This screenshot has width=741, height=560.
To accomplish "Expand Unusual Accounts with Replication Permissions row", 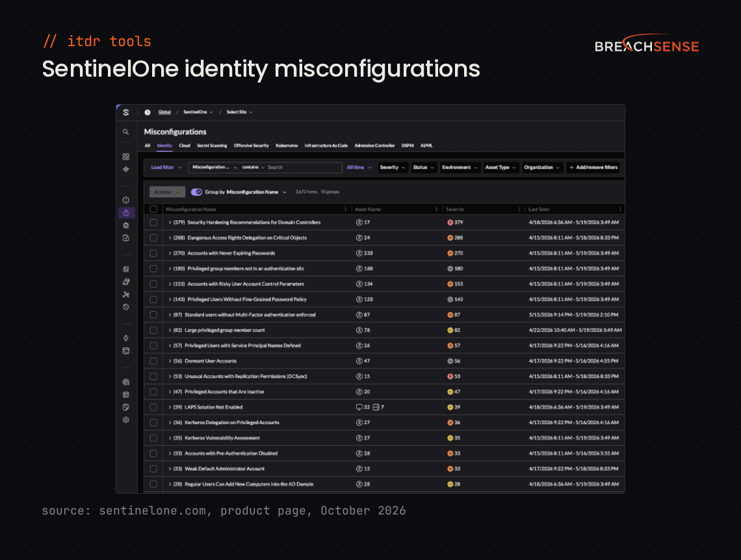I will 170,376.
